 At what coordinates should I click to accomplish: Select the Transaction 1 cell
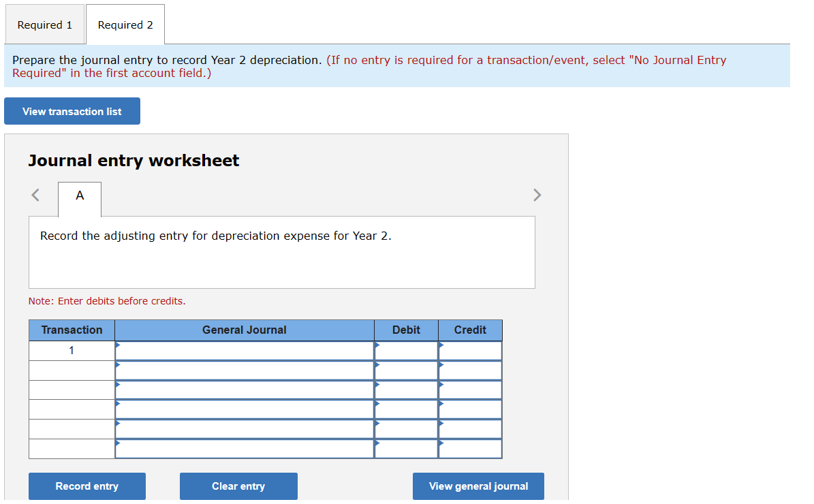tap(71, 350)
